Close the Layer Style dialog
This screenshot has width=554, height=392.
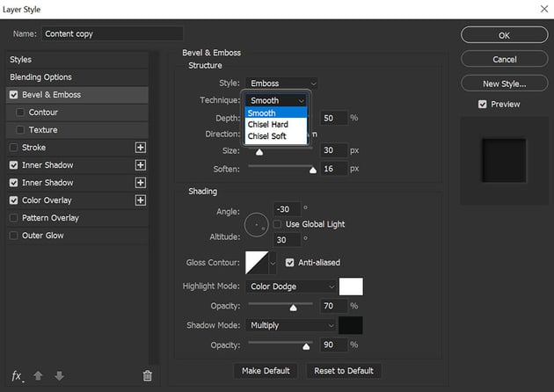coord(544,9)
